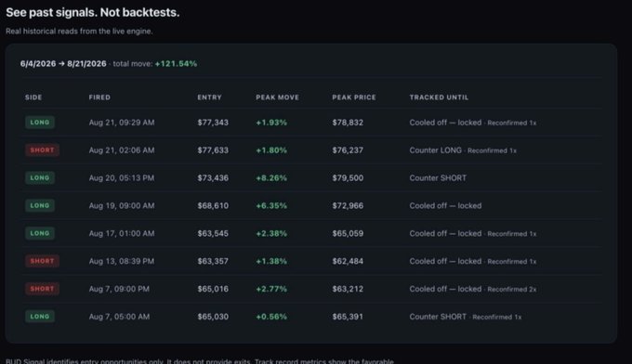Click peak price $78,832
This screenshot has height=364, width=632.
(x=348, y=123)
